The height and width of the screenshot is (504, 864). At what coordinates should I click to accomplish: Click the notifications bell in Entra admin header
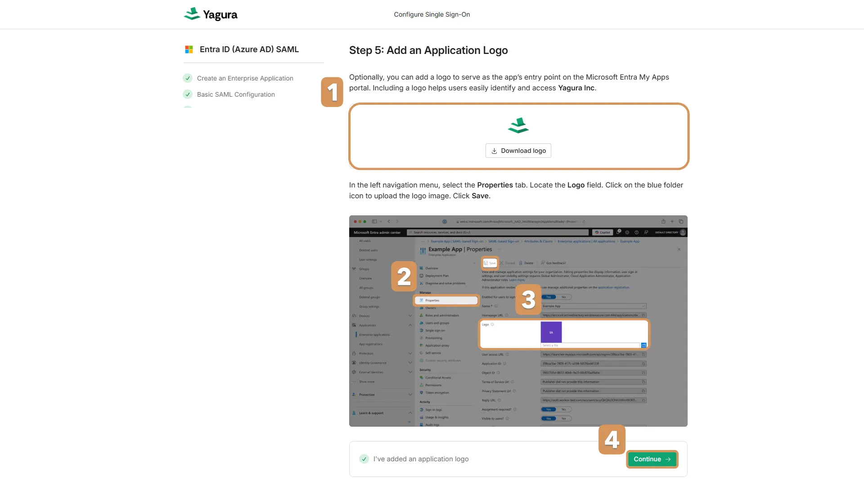tap(619, 232)
